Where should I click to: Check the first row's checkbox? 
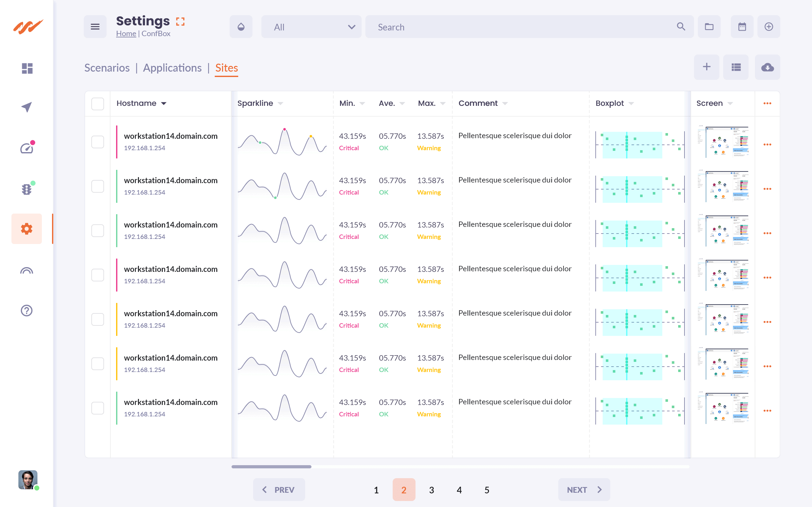pyautogui.click(x=98, y=142)
